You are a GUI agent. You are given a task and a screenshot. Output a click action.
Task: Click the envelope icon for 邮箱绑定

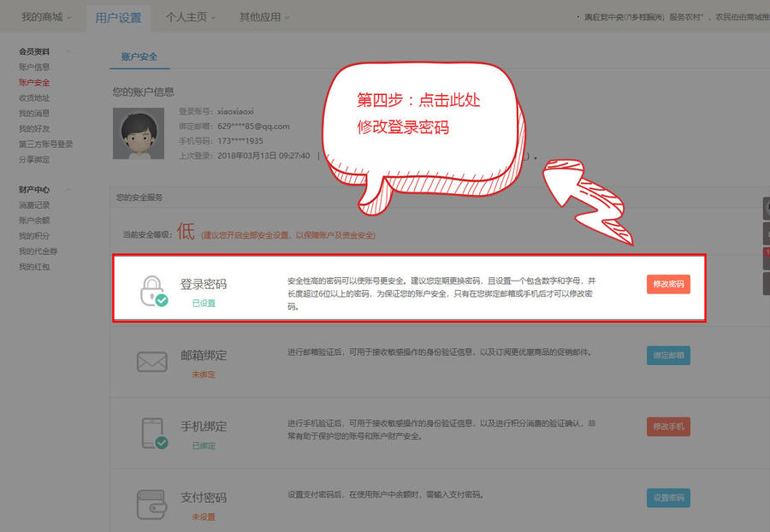[x=151, y=362]
